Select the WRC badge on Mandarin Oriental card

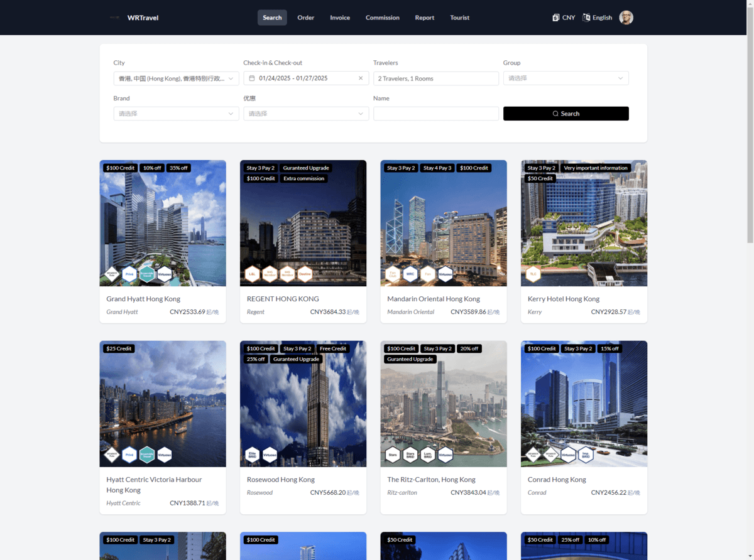(410, 274)
